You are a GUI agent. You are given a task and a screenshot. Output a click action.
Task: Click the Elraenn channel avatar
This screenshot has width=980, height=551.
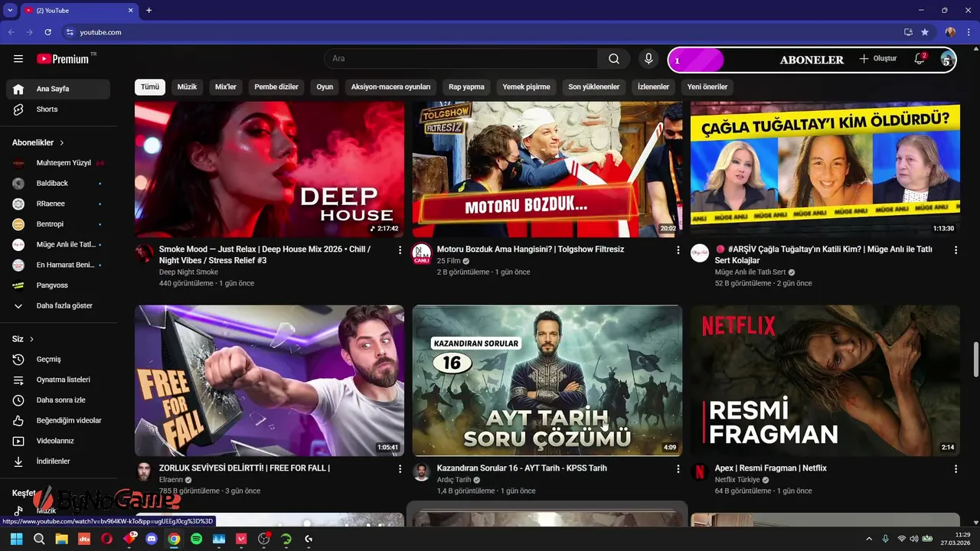[x=144, y=471]
